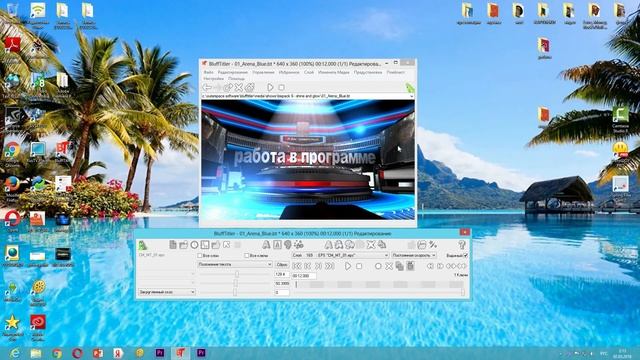The image size is (640, 360).
Task: Click the File Explorer taskbar icon
Action: click(x=36, y=353)
